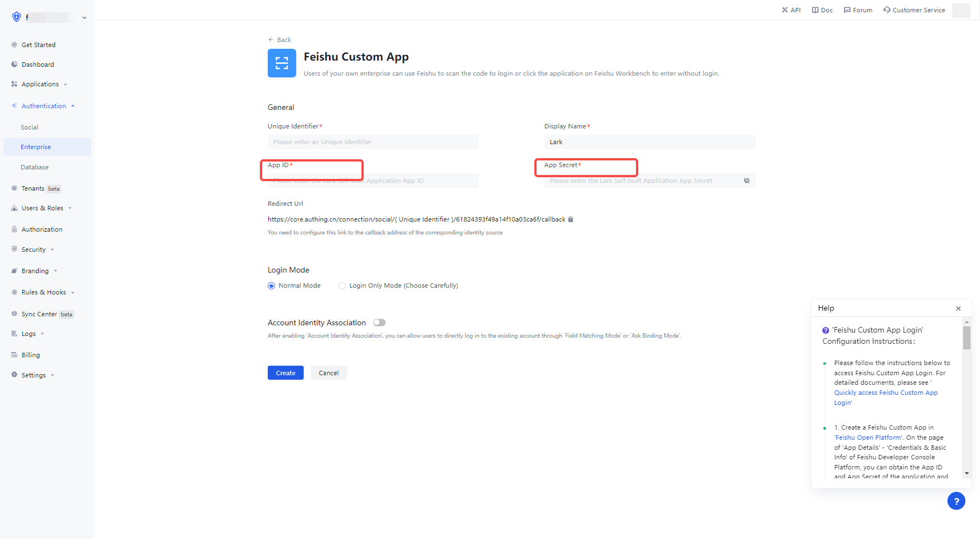Open Customer Service in top bar

[914, 10]
